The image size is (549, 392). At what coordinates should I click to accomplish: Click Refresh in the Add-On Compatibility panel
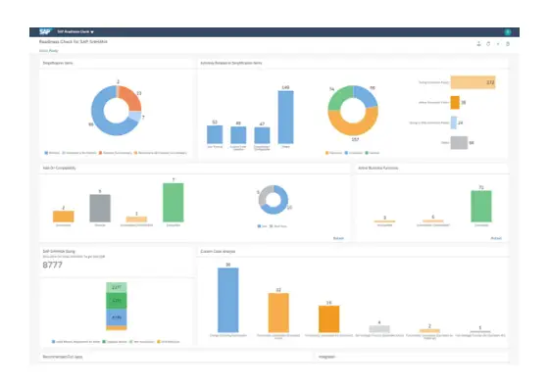pos(338,238)
